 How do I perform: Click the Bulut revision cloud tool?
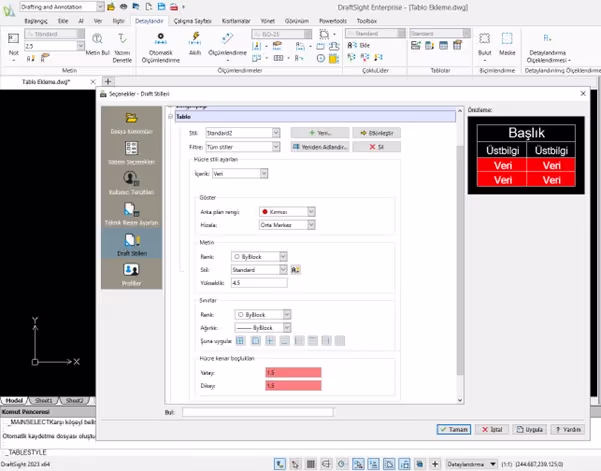pyautogui.click(x=484, y=47)
